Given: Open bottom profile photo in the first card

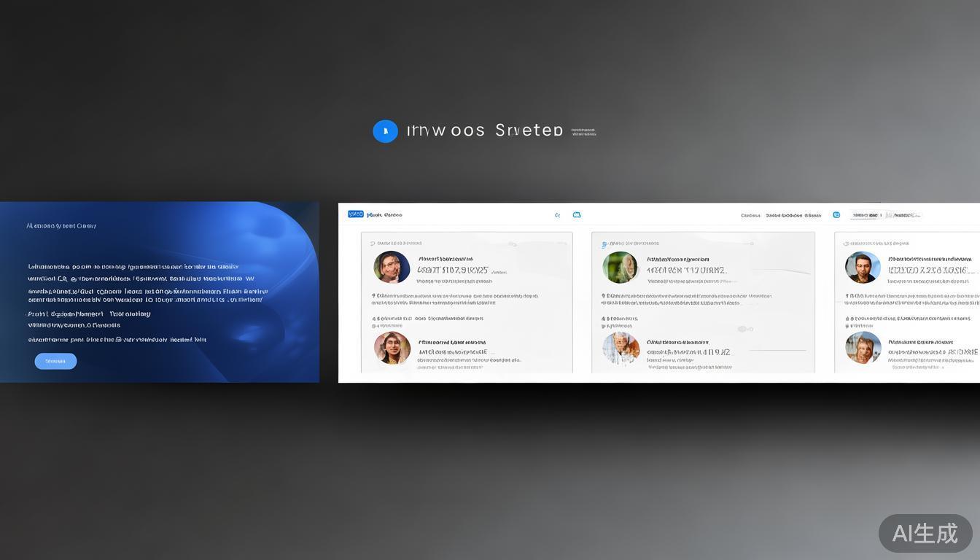Looking at the screenshot, I should pyautogui.click(x=392, y=348).
